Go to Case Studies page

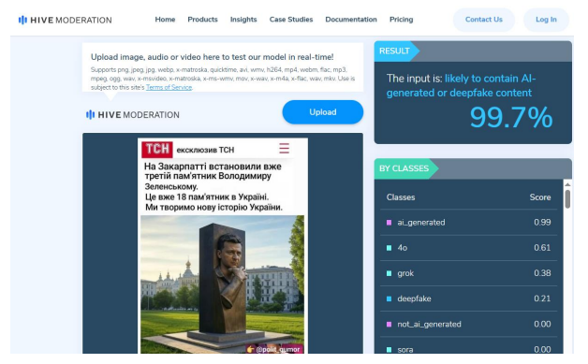(x=291, y=20)
